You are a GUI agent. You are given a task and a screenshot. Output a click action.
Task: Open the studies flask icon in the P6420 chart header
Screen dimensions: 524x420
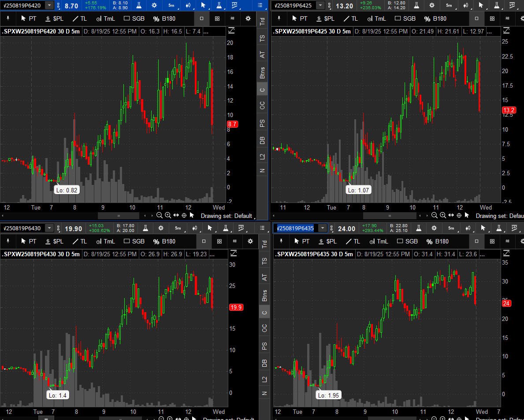(x=138, y=6)
